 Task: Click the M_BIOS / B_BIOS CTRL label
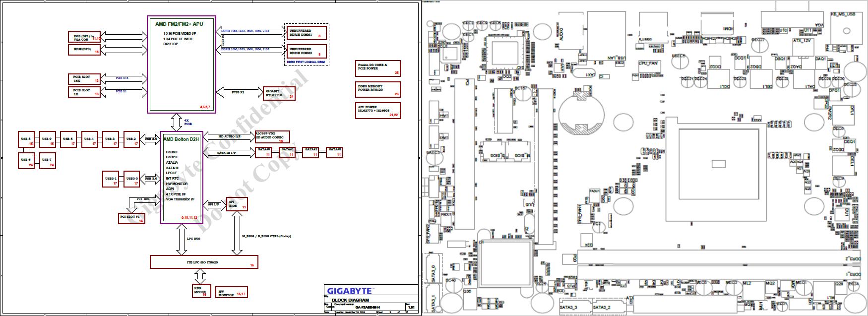pos(266,236)
